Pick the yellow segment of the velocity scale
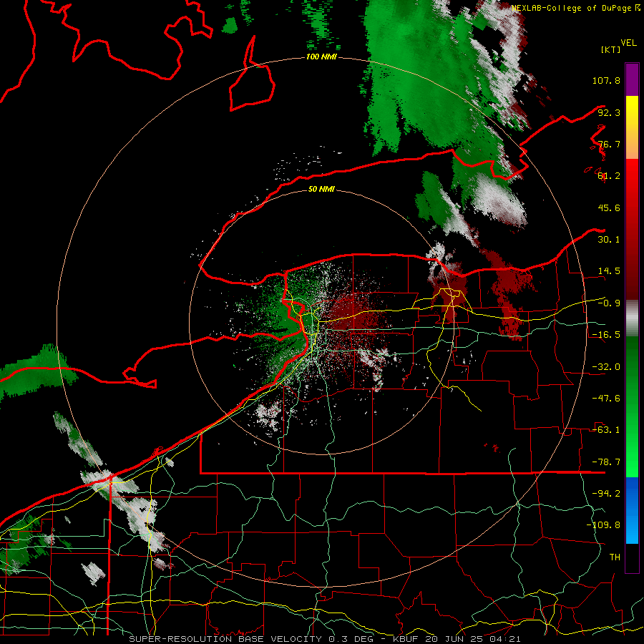The height and width of the screenshot is (644, 644). 632,127
